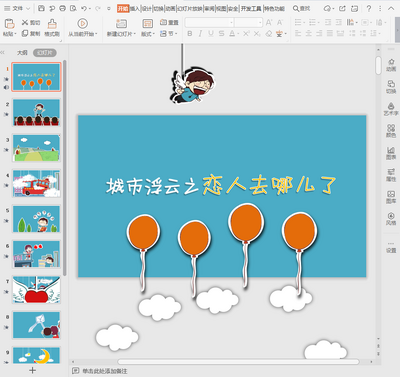Click the Redo arrow icon
The height and width of the screenshot is (377, 400).
[97, 8]
